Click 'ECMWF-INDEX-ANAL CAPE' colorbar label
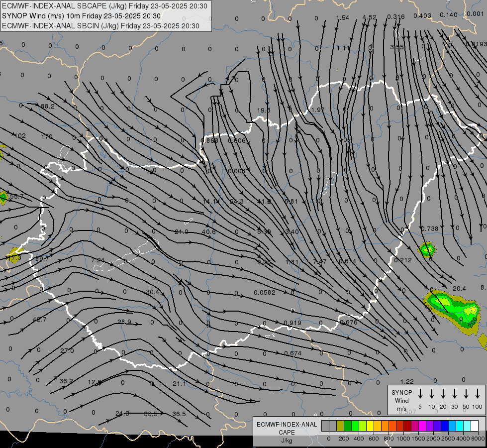This screenshot has height=448, width=487. [x=287, y=428]
